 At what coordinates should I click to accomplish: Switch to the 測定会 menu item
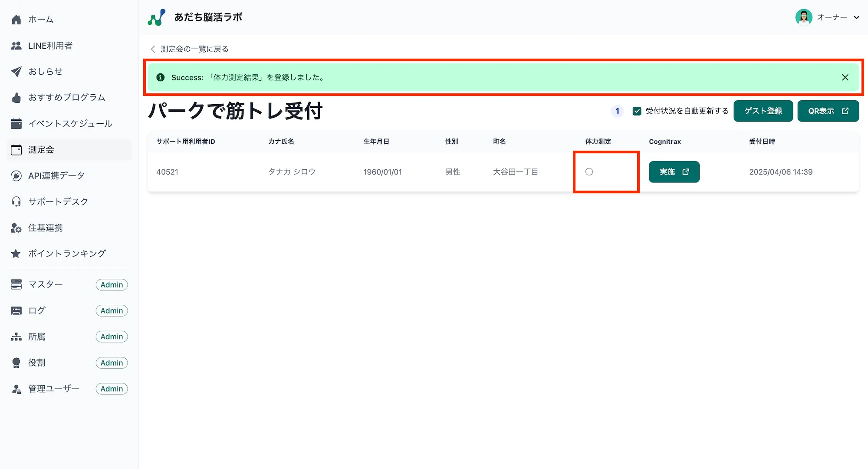41,149
